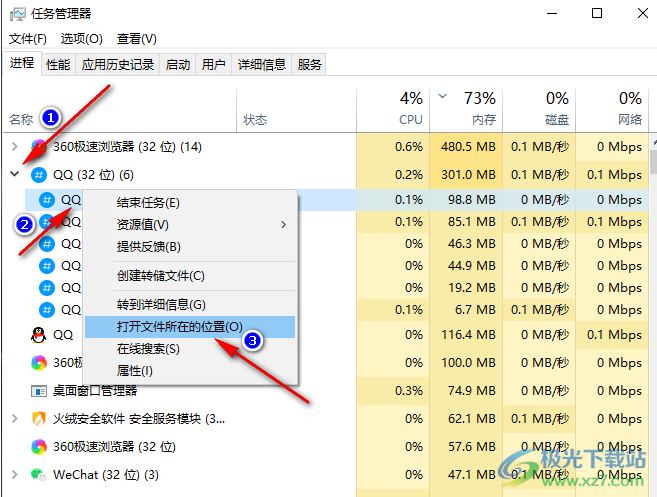
Task: Choose 提供反馈(B) in the context menu
Action: 190,247
